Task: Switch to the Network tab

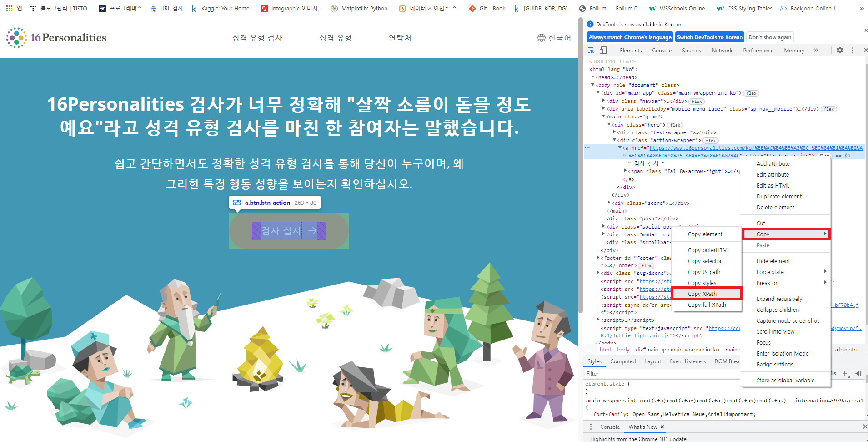Action: point(722,51)
